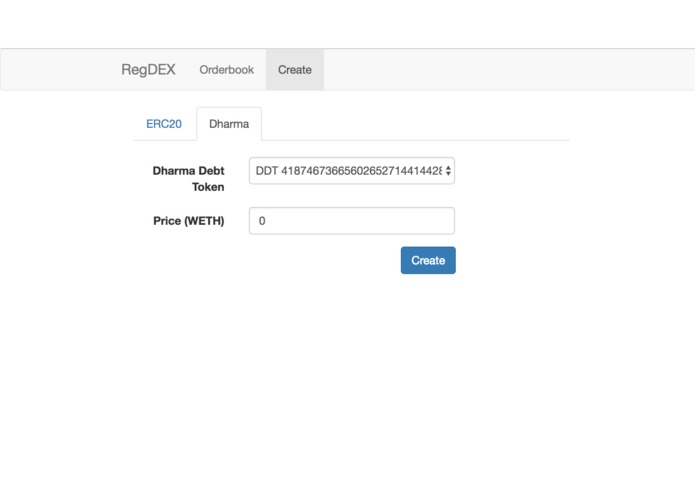Image resolution: width=695 pixels, height=494 pixels.
Task: Go to the Orderbook page
Action: [226, 70]
